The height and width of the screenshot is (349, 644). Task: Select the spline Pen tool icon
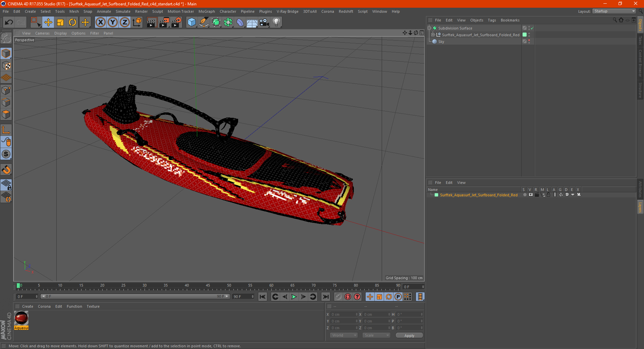point(204,22)
